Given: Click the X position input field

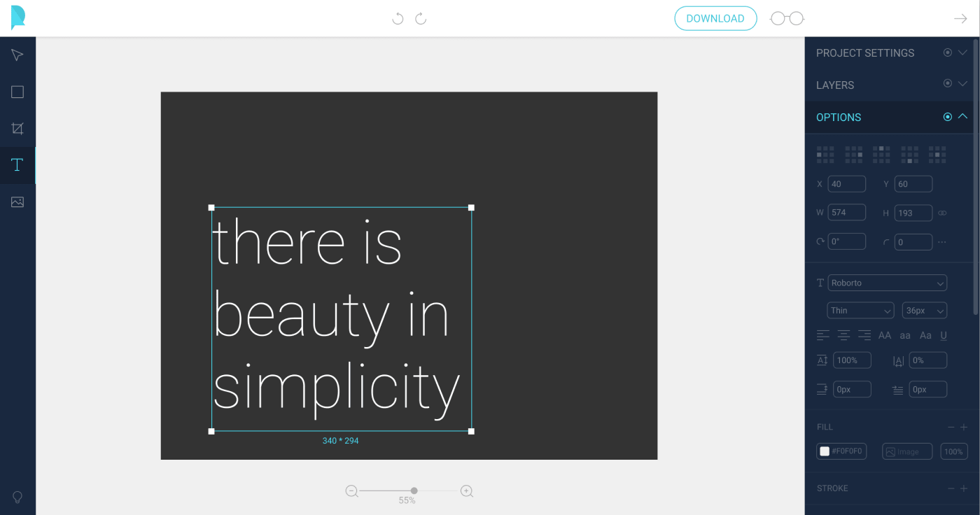Looking at the screenshot, I should (x=847, y=184).
